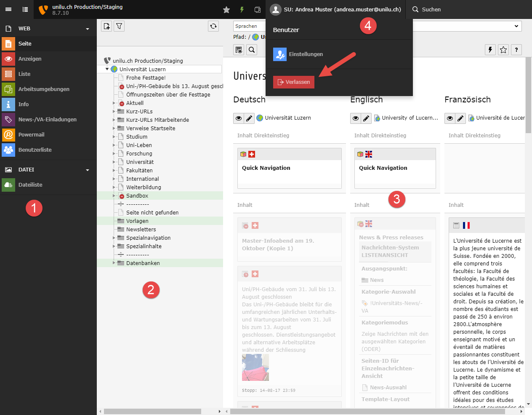532x415 pixels.
Task: Expand the Datenbanken tree node
Action: click(x=114, y=263)
